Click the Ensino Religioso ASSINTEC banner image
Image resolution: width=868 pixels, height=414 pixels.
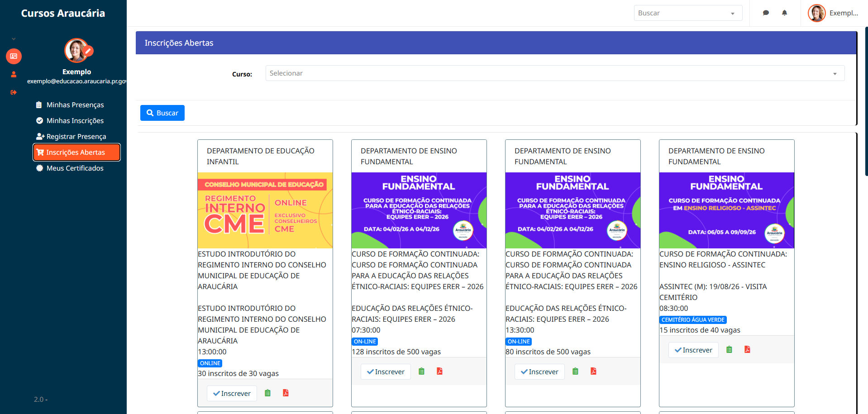point(727,210)
